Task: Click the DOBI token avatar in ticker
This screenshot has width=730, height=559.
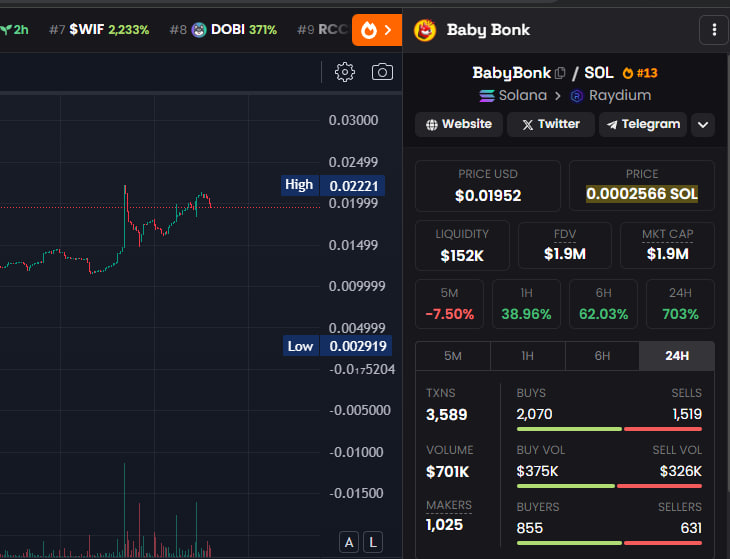Action: (x=199, y=30)
